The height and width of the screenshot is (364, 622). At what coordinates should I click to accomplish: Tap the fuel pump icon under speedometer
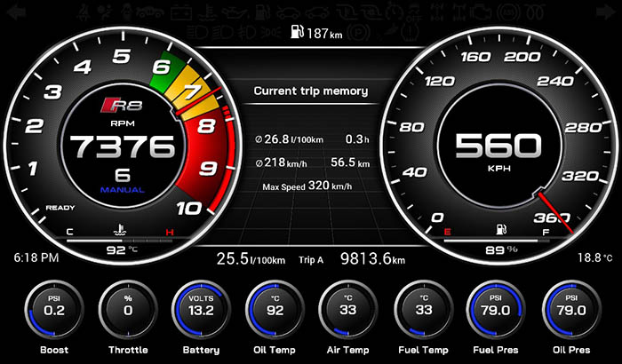(x=501, y=229)
